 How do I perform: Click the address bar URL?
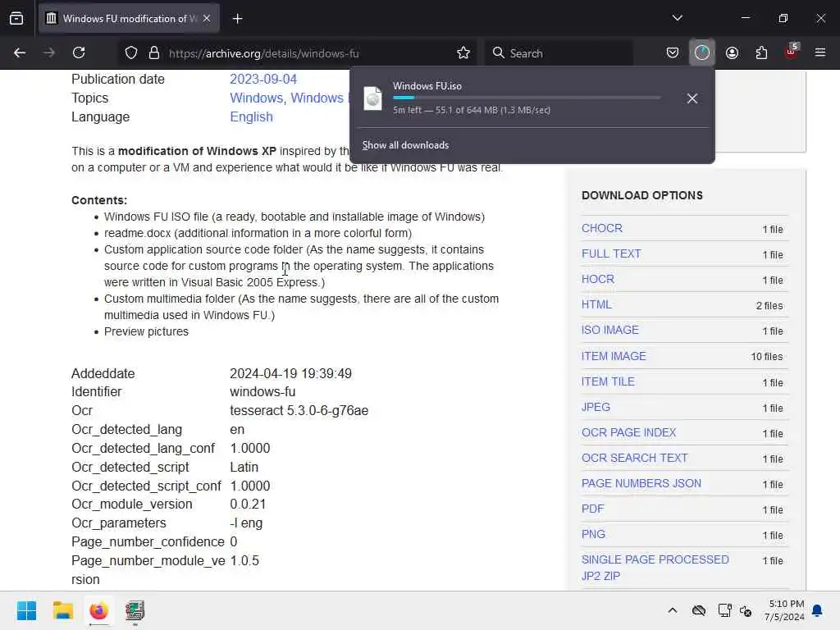click(x=263, y=53)
